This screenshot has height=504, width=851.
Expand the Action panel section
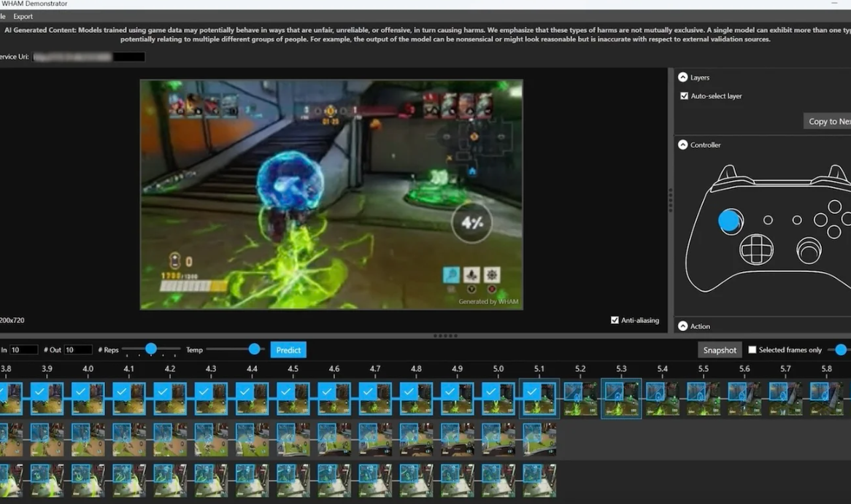click(x=682, y=326)
